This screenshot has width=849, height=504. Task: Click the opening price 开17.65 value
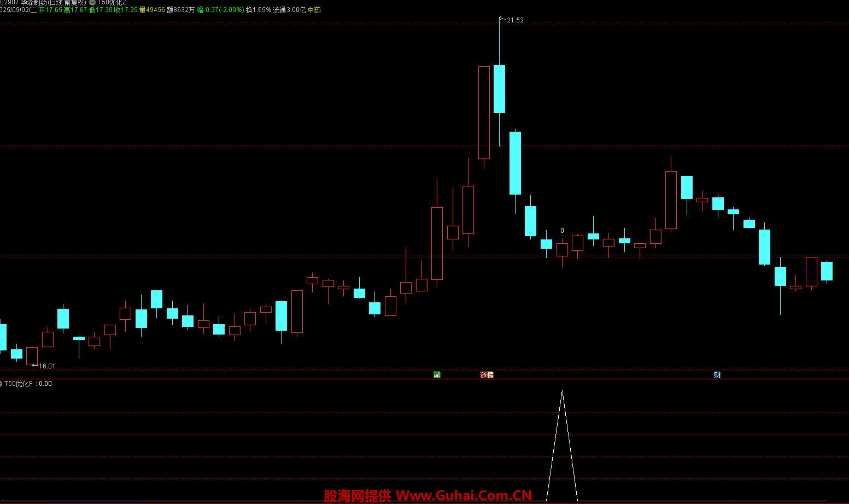(x=50, y=10)
